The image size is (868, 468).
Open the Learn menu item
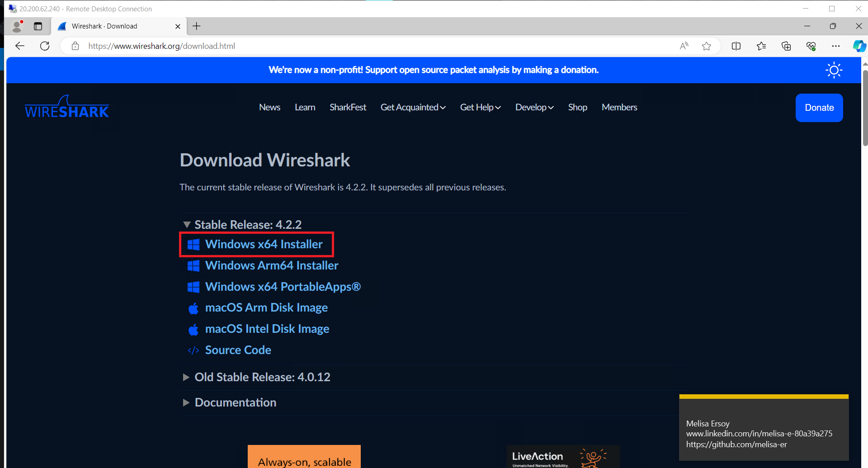(305, 107)
